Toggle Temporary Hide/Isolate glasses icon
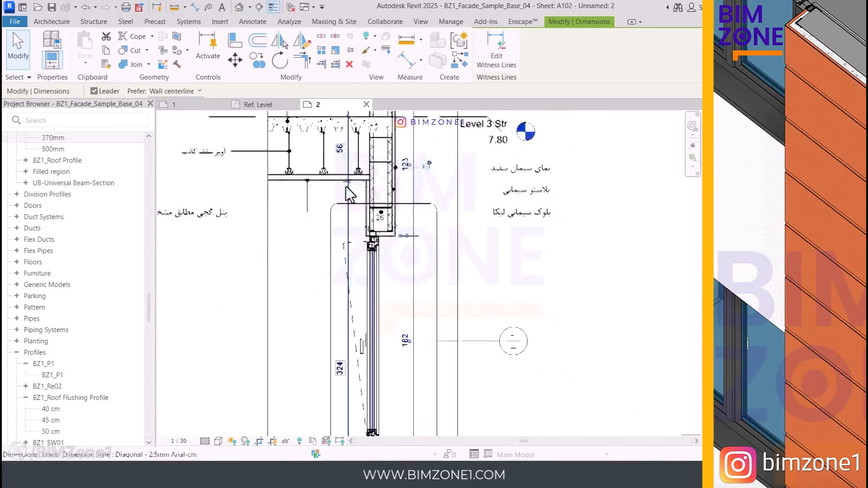The width and height of the screenshot is (868, 488). click(286, 441)
